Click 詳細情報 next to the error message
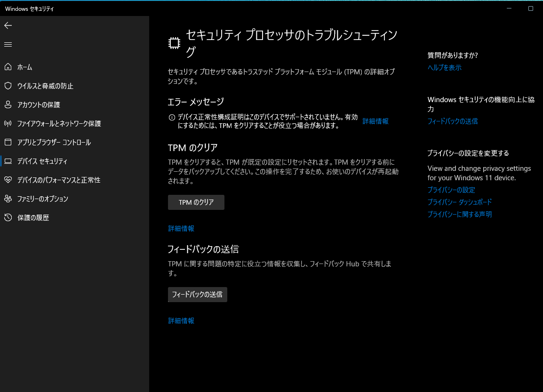 click(375, 121)
